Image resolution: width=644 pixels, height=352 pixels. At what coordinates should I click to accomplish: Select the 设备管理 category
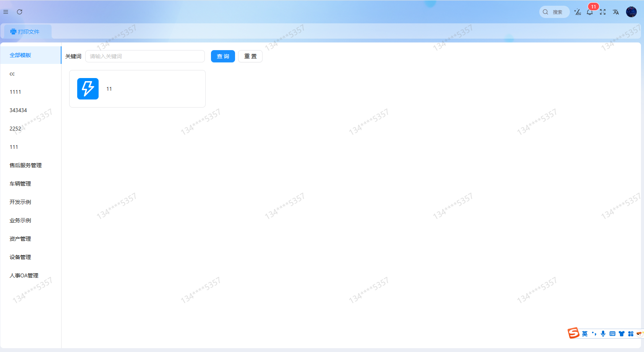pos(31,257)
